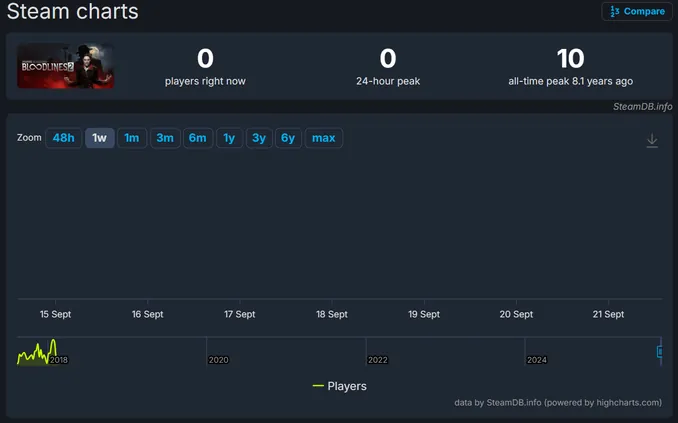
Task: Click the 2022 navigator marker
Action: click(x=377, y=360)
